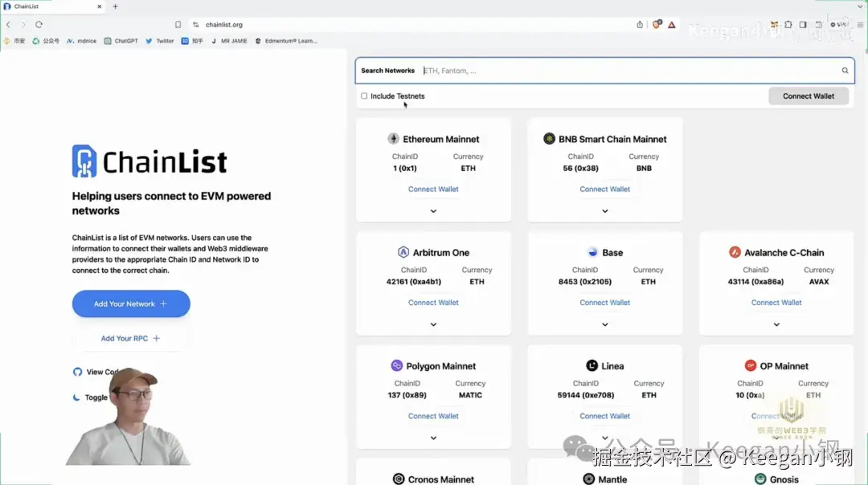Expand Avalanche C-Chain card details
868x485 pixels.
pos(776,324)
